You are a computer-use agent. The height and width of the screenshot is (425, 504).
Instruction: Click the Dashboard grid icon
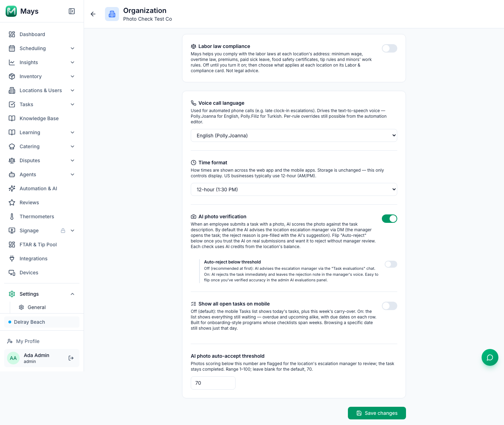pos(12,34)
